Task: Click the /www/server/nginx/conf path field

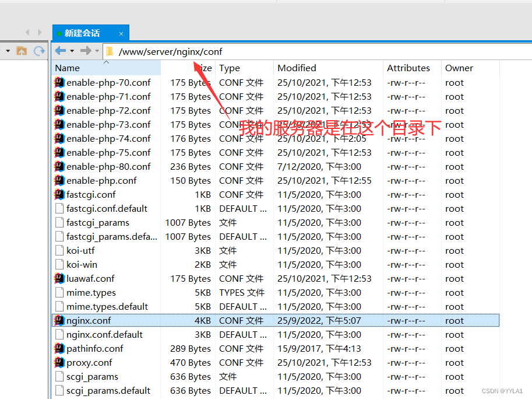Action: pyautogui.click(x=318, y=51)
